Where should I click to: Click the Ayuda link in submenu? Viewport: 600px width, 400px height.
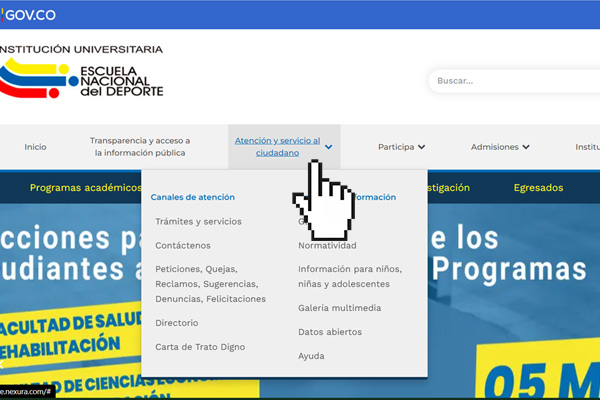311,356
